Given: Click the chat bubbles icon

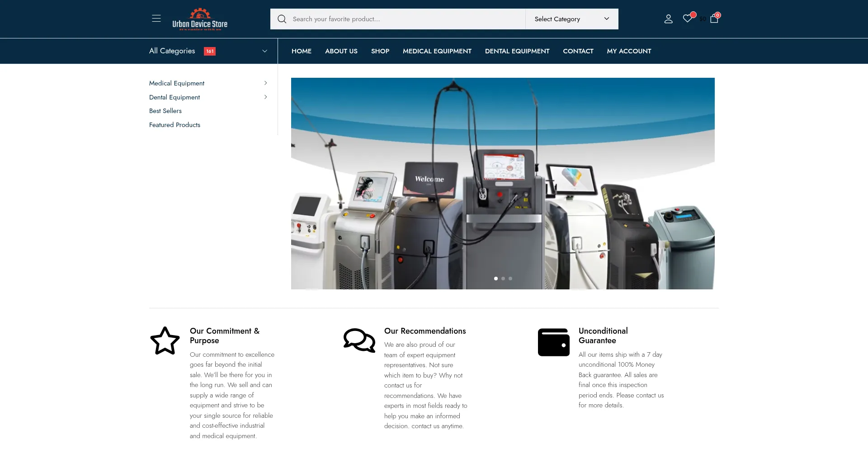Looking at the screenshot, I should click(x=359, y=341).
